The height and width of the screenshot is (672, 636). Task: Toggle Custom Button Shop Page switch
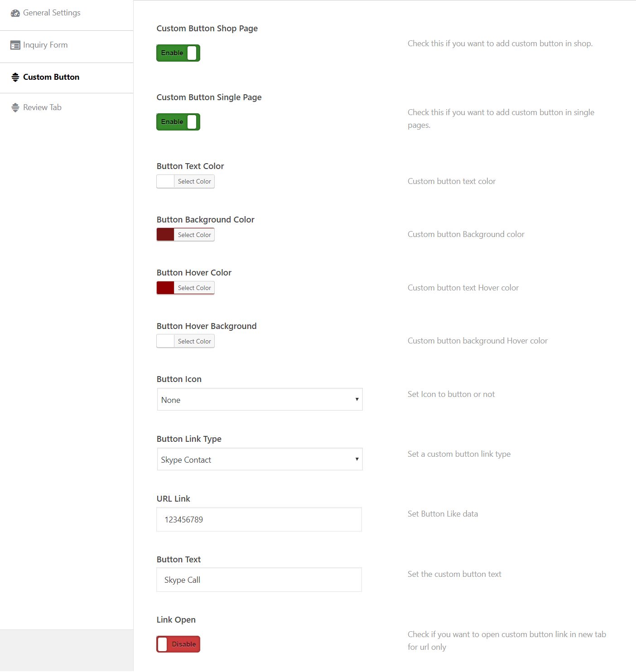(178, 53)
